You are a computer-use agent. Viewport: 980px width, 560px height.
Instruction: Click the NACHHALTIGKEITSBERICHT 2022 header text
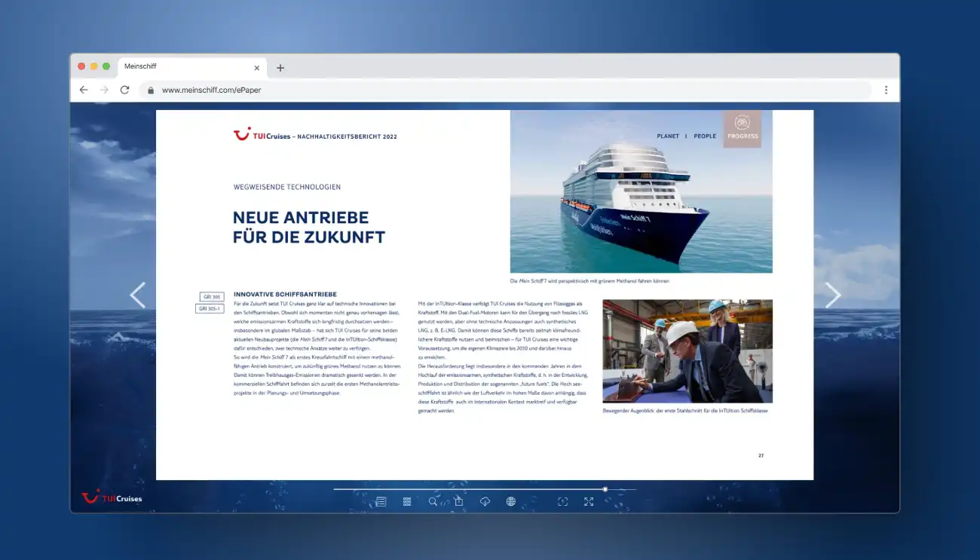(348, 137)
